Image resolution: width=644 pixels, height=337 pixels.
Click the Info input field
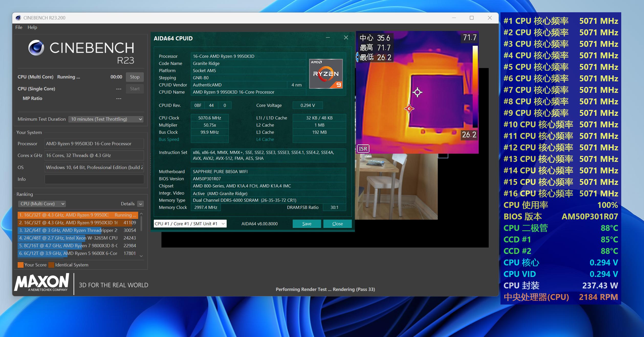[94, 179]
